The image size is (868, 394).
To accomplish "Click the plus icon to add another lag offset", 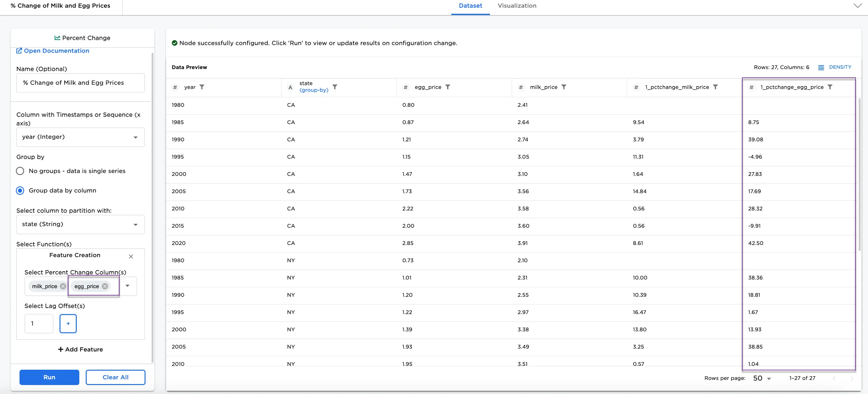I will pos(68,324).
